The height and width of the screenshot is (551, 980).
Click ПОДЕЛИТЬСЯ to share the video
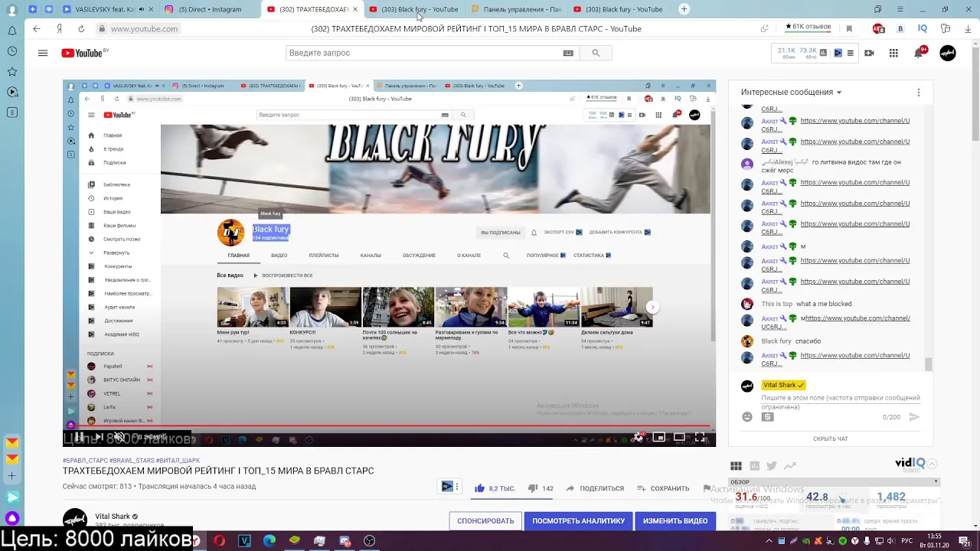pos(595,488)
